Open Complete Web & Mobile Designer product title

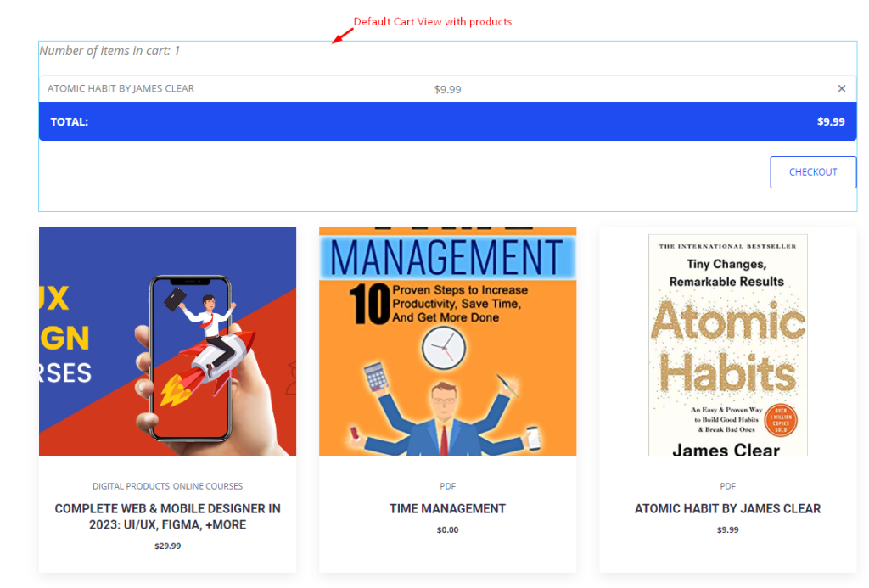[x=167, y=517]
